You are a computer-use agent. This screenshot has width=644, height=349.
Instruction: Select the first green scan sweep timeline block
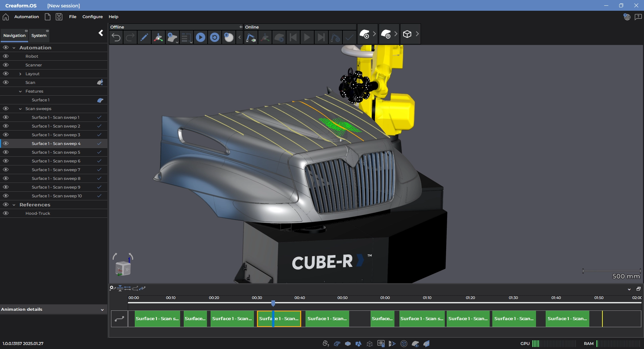pos(157,318)
